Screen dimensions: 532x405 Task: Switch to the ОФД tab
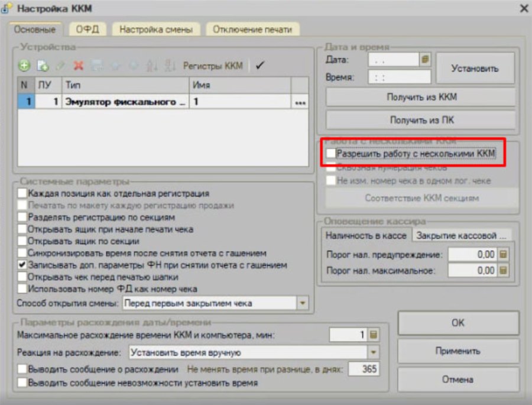pos(87,29)
